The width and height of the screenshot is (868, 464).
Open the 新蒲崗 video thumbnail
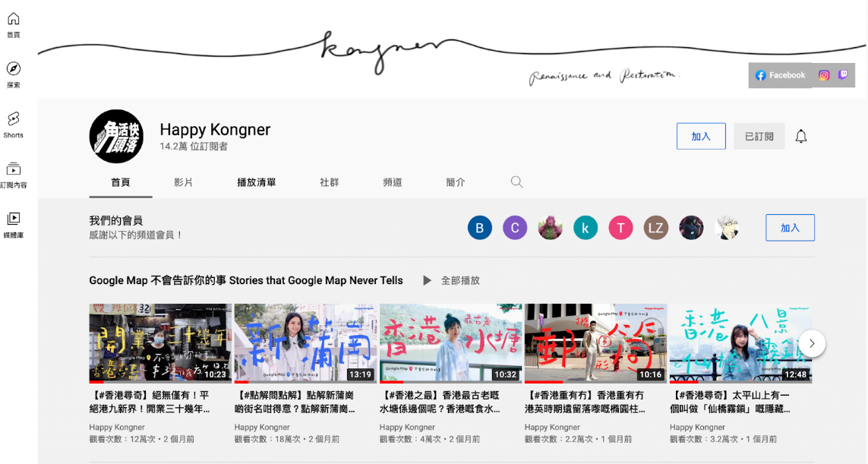coord(305,342)
